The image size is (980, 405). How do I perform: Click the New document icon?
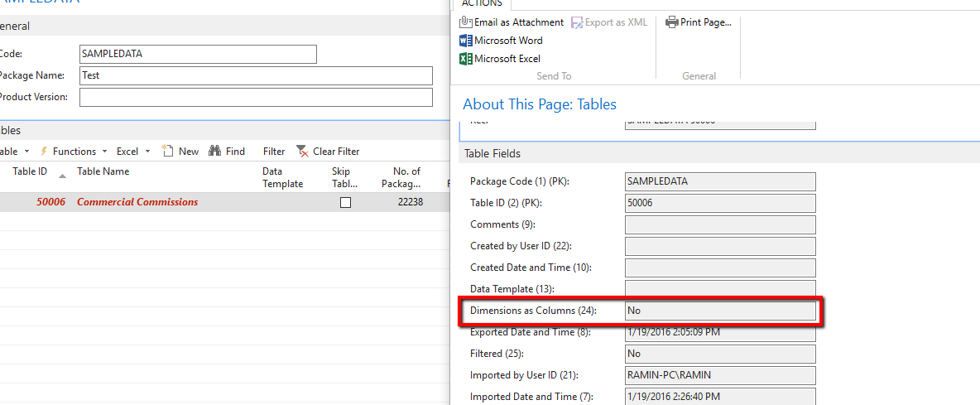point(168,152)
